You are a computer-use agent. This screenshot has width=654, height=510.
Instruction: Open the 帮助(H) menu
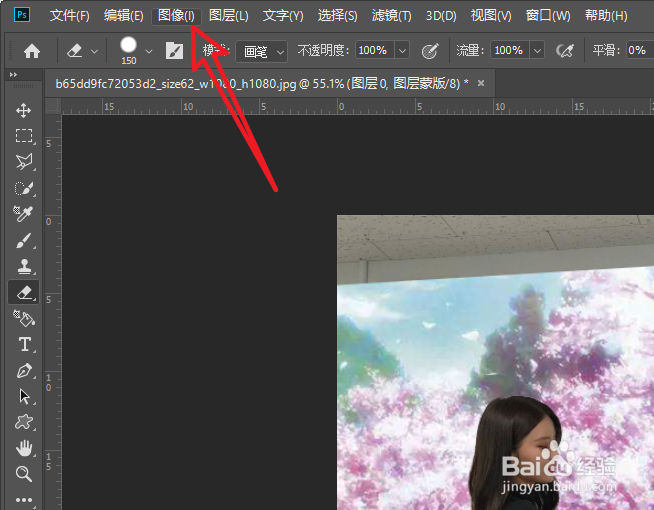point(606,16)
